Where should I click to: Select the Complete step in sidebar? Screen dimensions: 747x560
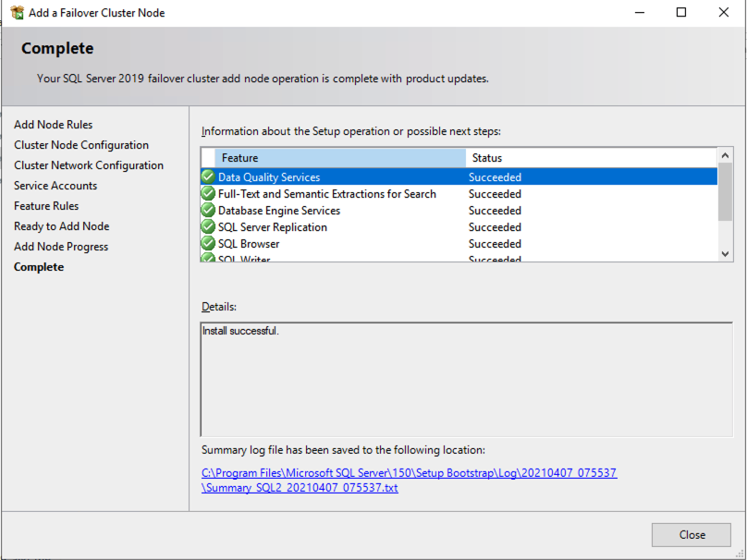(x=39, y=267)
